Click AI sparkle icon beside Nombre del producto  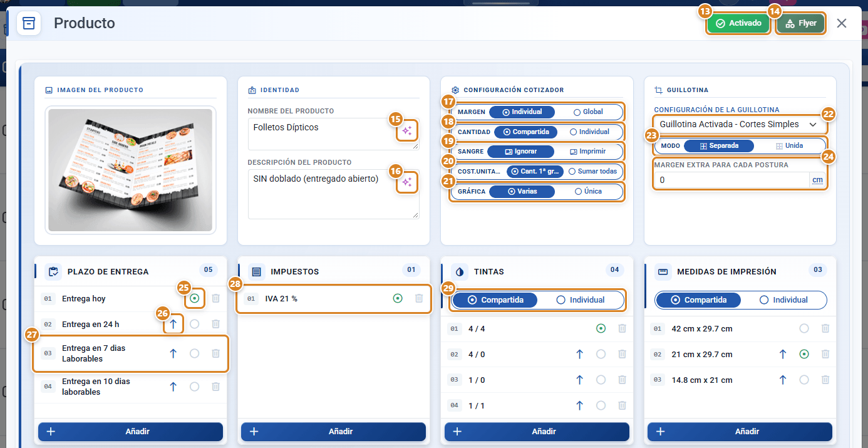pyautogui.click(x=407, y=130)
